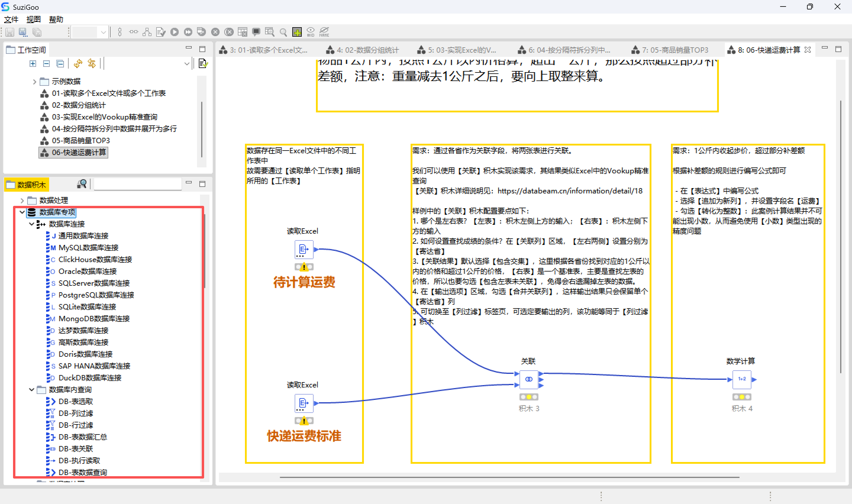This screenshot has height=504, width=852.
Task: Click the double-arrow Execute All icon
Action: pyautogui.click(x=188, y=32)
